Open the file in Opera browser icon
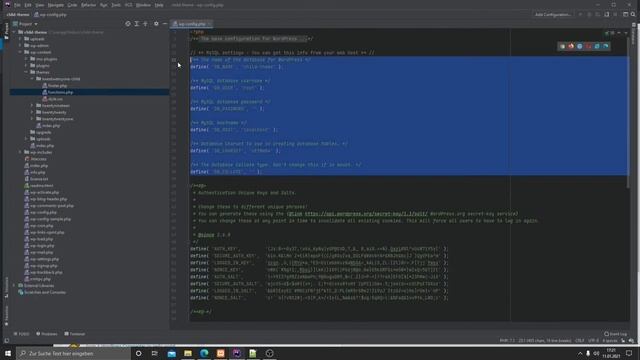Image resolution: width=640 pixels, height=360 pixels. click(588, 46)
